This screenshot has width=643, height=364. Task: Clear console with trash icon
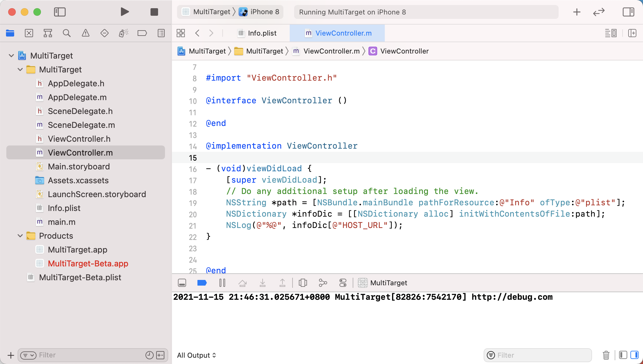tap(606, 355)
